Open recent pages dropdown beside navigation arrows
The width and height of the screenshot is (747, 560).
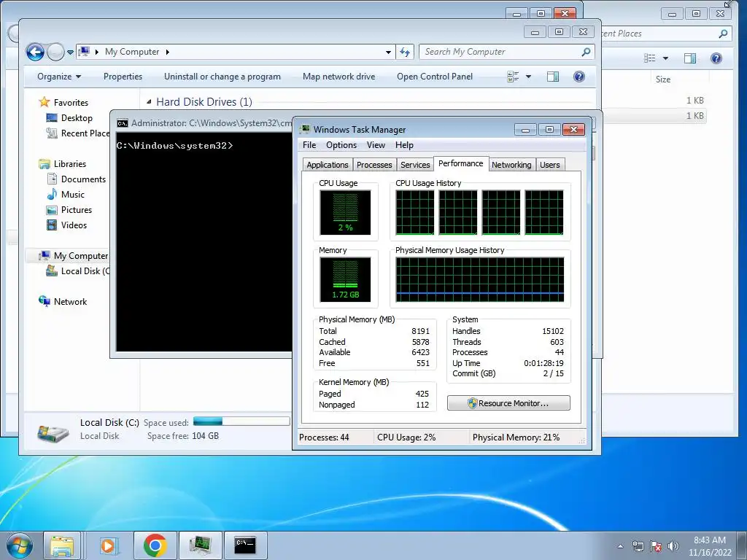70,52
